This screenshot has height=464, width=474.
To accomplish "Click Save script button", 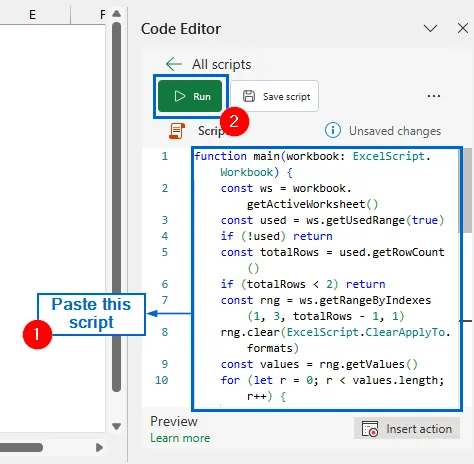I will click(275, 96).
